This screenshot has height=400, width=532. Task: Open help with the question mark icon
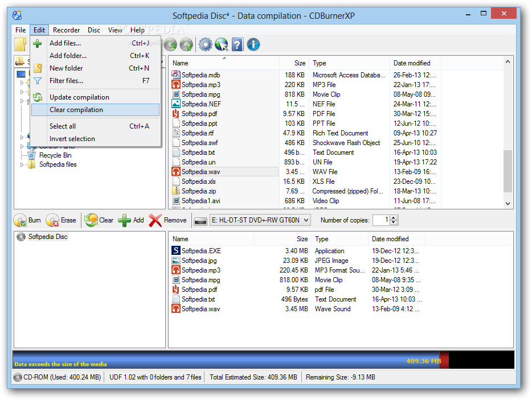[238, 44]
